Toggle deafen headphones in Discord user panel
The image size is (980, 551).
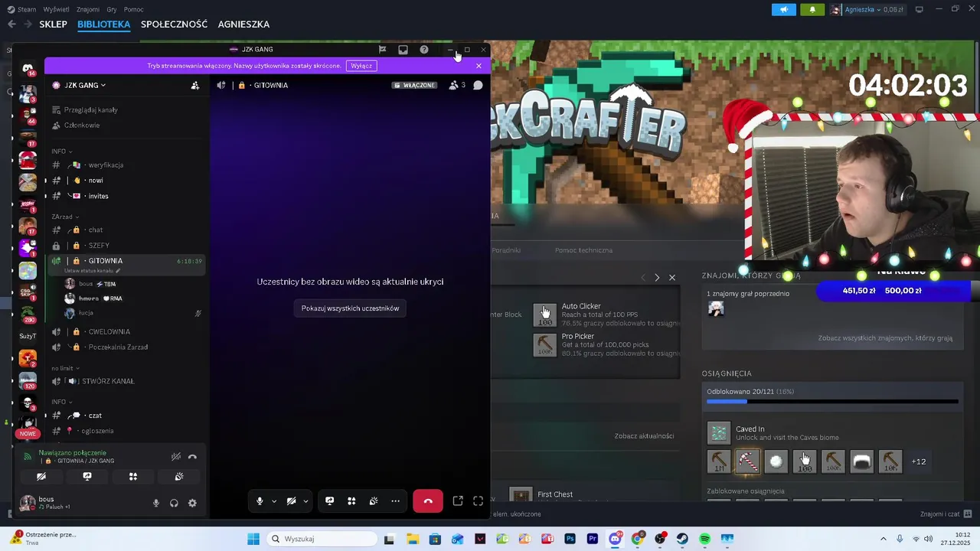pos(174,503)
